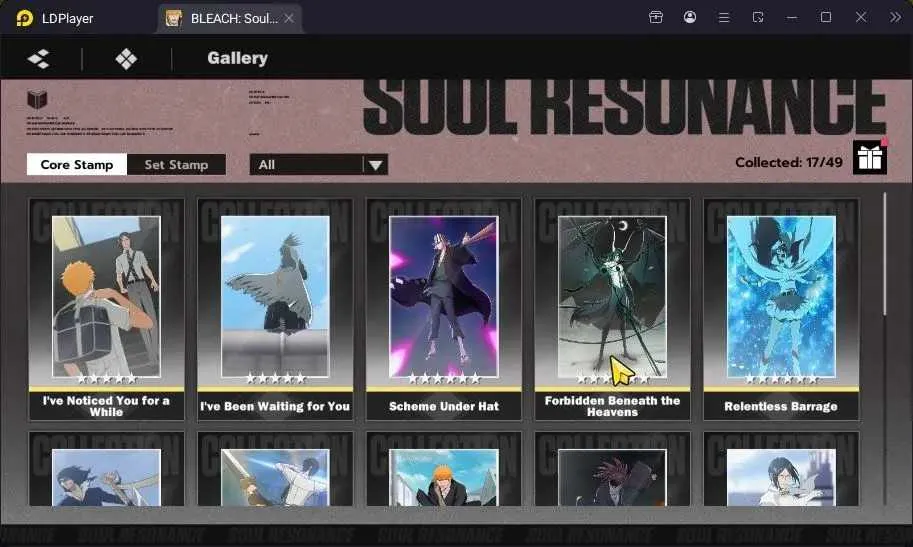Click the LDPlayer logo icon
The width and height of the screenshot is (913, 547).
click(24, 18)
